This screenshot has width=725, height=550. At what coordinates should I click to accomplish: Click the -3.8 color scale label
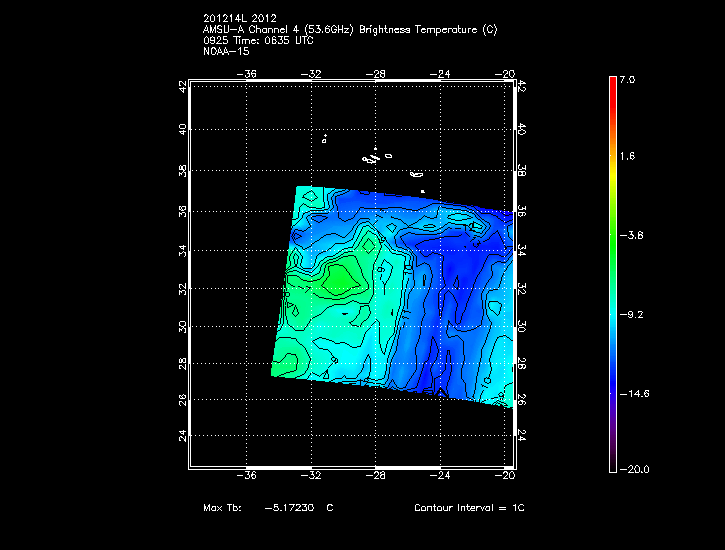coord(633,235)
